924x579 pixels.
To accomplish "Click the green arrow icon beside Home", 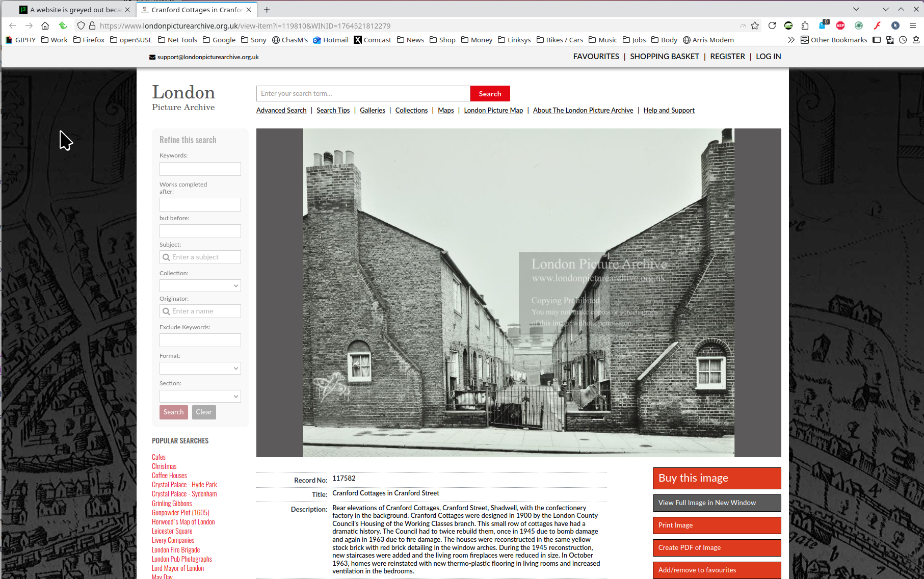I will (x=63, y=25).
